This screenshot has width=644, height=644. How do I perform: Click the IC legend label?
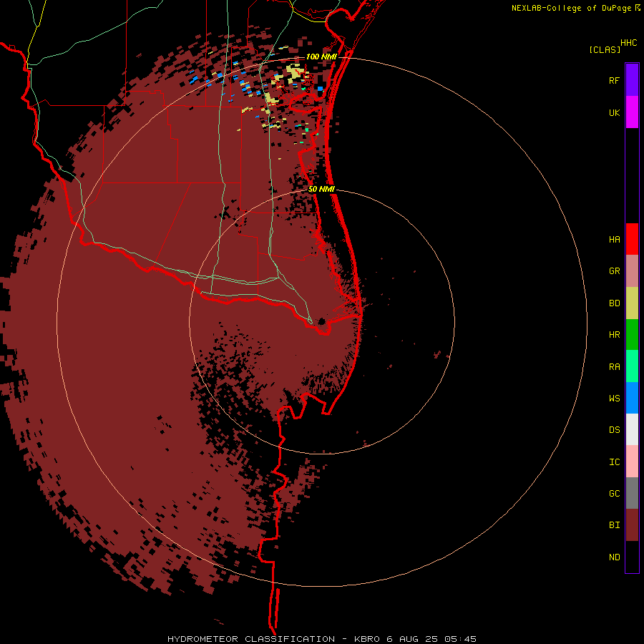point(614,462)
